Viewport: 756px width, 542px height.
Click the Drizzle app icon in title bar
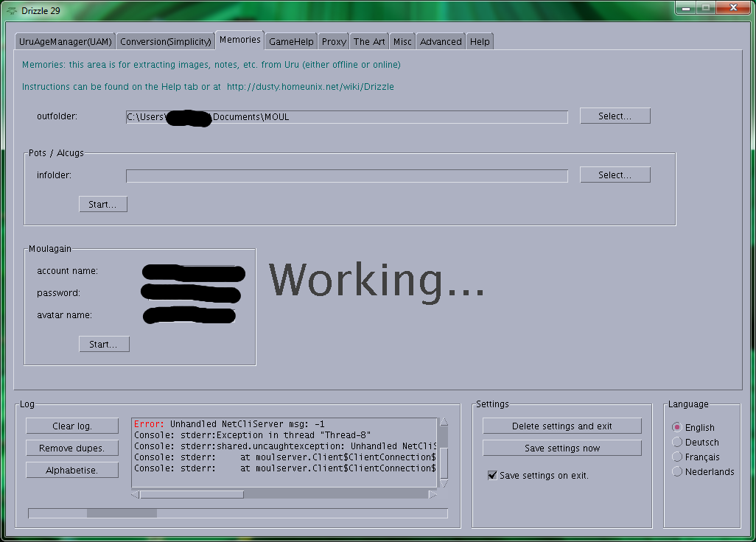click(x=12, y=10)
